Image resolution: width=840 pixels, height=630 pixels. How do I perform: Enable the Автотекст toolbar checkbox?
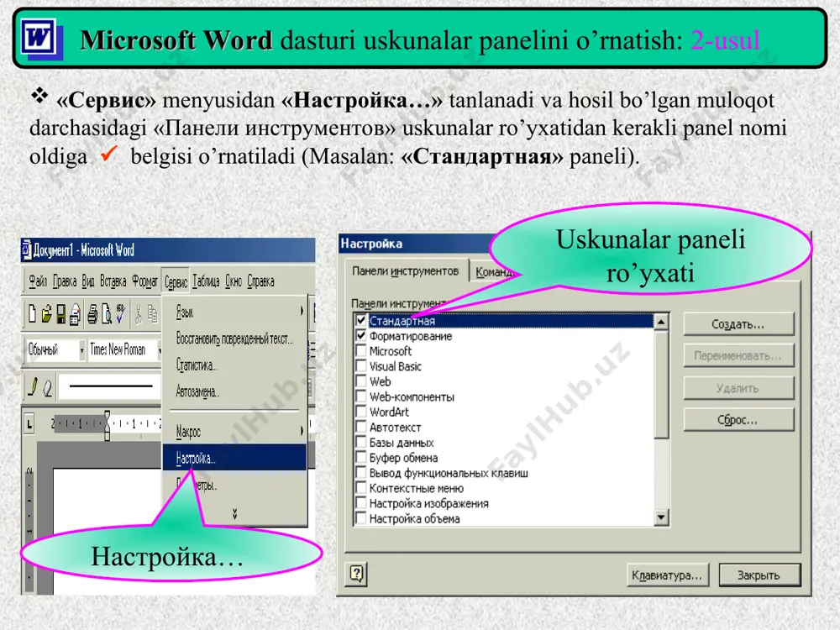tap(361, 428)
